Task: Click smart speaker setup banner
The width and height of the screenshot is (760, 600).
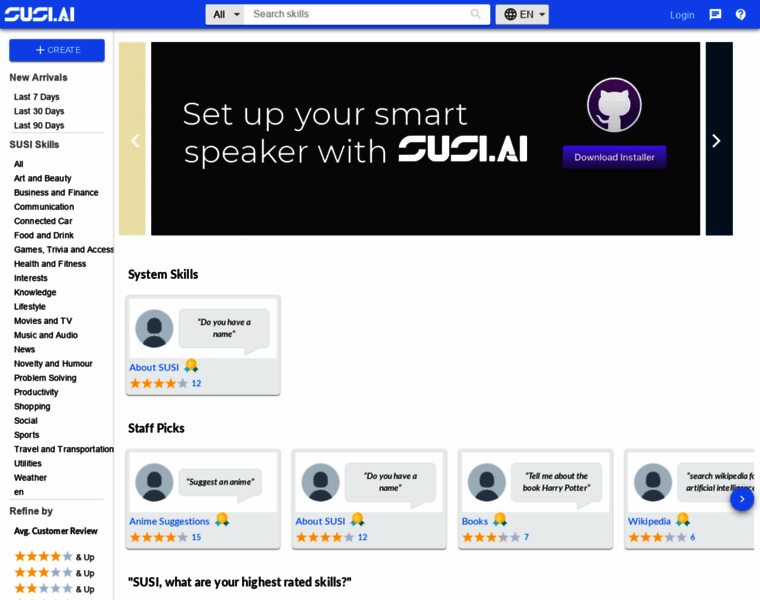Action: [x=425, y=139]
